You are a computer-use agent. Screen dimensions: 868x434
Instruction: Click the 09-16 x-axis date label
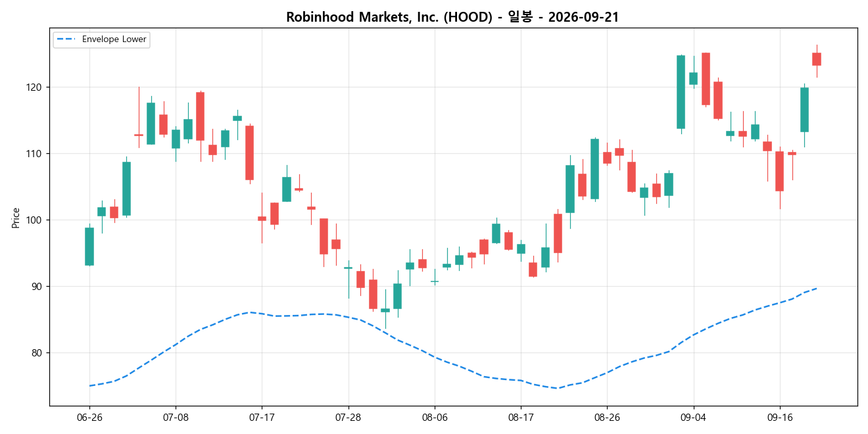(779, 417)
